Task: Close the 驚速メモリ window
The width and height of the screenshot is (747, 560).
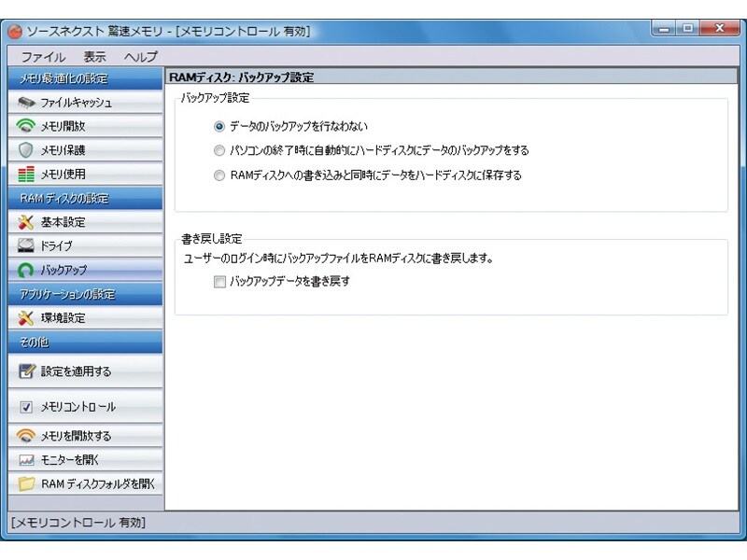Action: pyautogui.click(x=719, y=28)
